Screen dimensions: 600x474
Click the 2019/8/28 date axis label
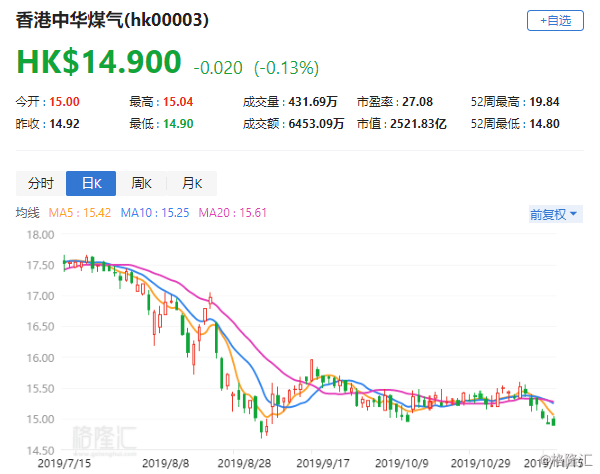point(244,463)
